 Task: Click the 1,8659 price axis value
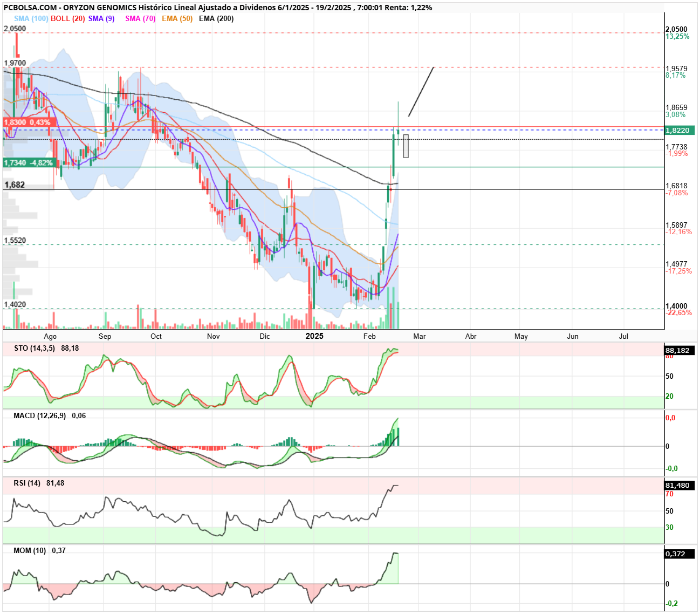[676, 108]
